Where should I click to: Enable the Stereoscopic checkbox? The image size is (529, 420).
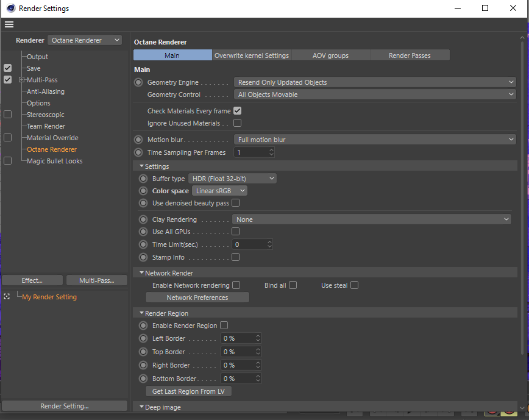pyautogui.click(x=7, y=115)
